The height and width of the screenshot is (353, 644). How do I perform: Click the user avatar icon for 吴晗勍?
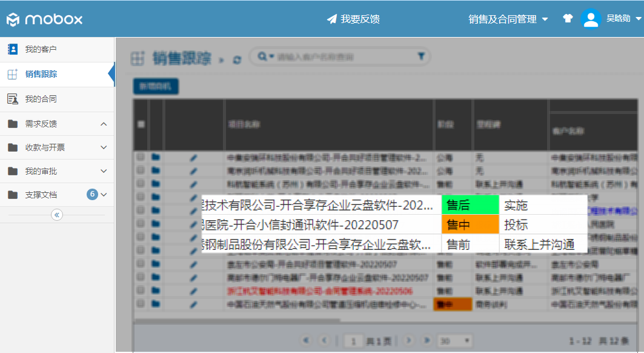pos(590,19)
